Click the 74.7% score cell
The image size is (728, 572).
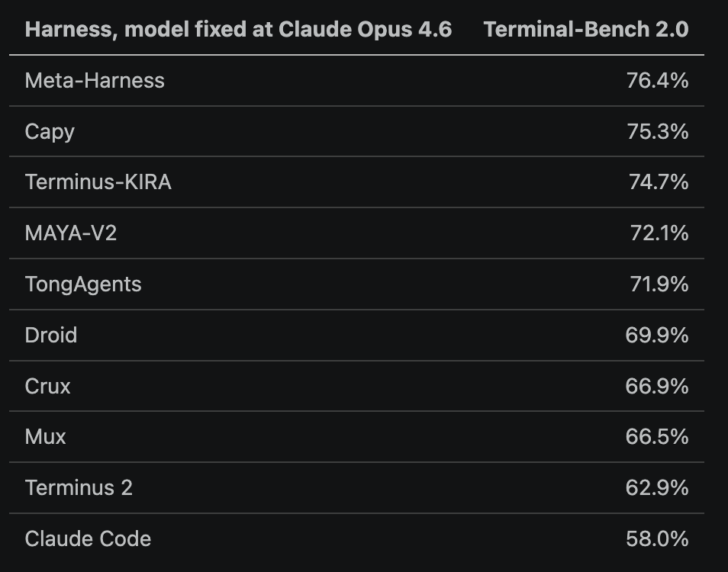[x=659, y=182]
